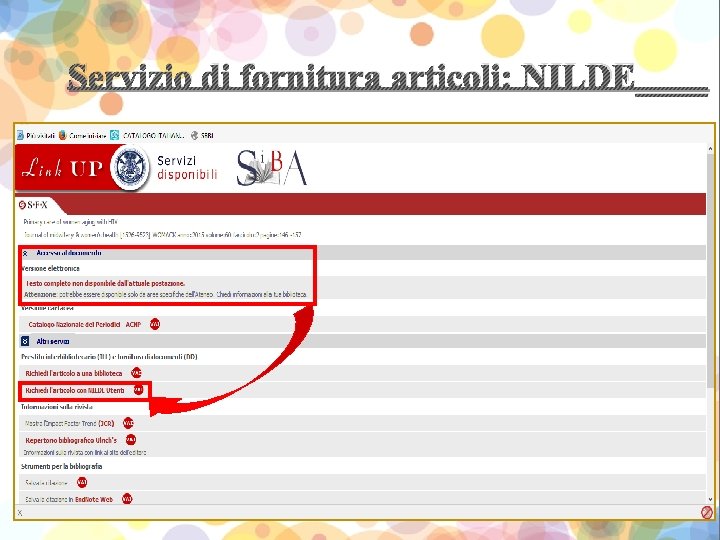Close the bottom status bar with X
This screenshot has height=540, width=720.
[20, 513]
